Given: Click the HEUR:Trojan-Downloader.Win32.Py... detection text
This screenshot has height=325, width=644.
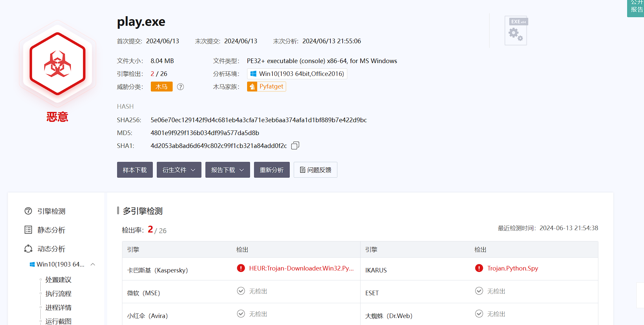Looking at the screenshot, I should click(301, 268).
